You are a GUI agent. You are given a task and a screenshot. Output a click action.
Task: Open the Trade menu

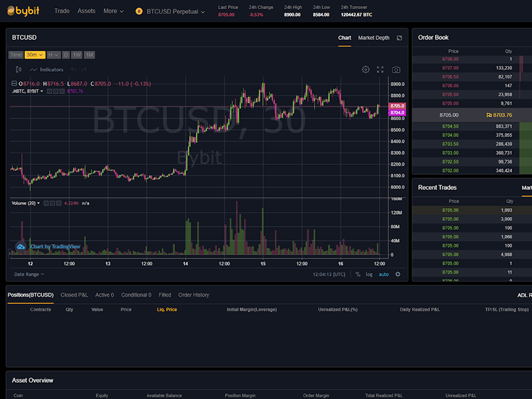click(x=62, y=11)
